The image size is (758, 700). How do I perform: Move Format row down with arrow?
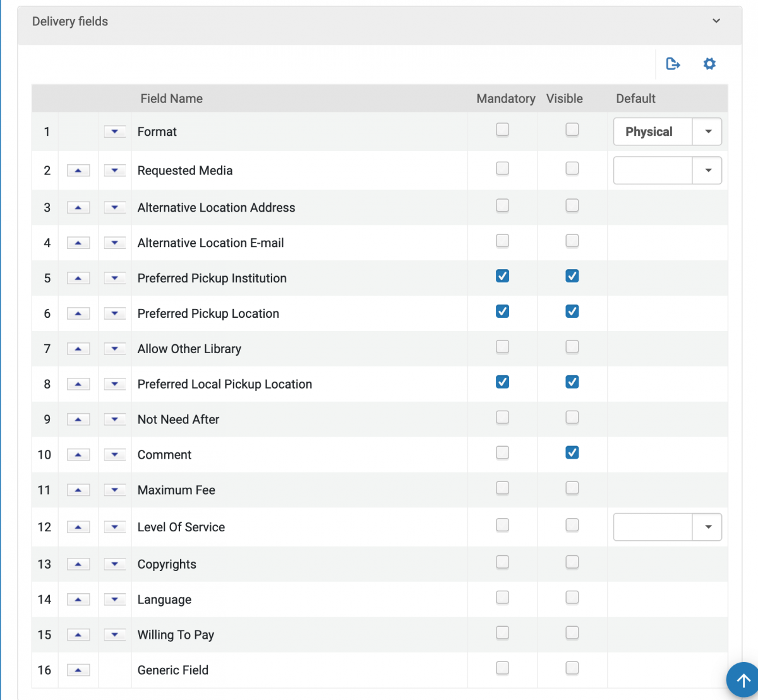coord(114,131)
